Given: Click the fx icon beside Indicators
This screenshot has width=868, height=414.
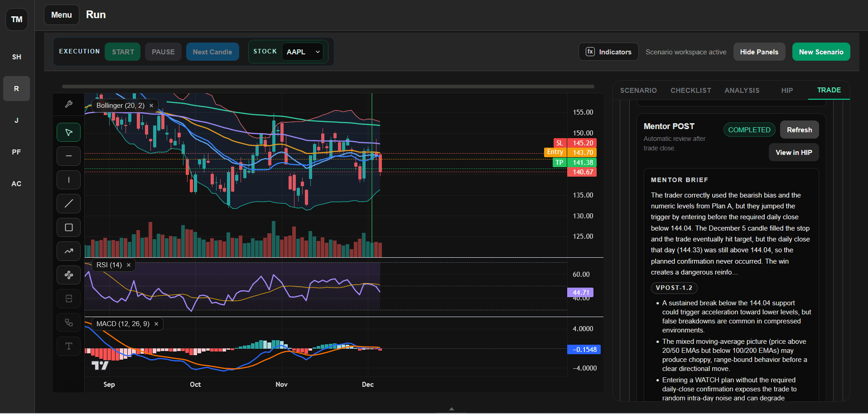Looking at the screenshot, I should coord(590,52).
